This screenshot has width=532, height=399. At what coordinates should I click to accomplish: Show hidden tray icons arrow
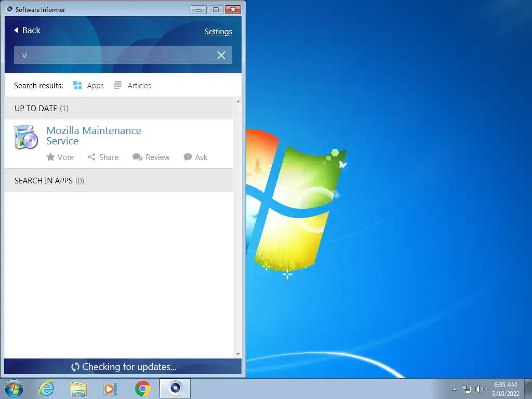pyautogui.click(x=454, y=390)
